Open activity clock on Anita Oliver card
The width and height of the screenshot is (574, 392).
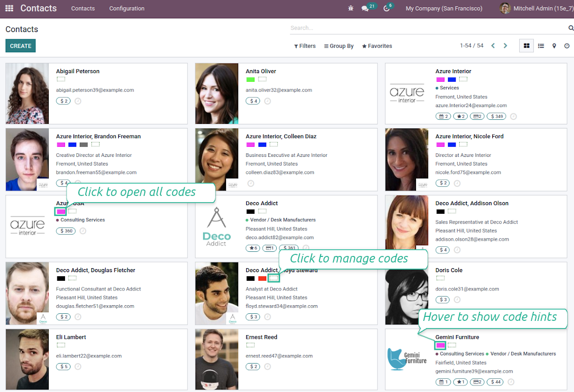coord(268,101)
